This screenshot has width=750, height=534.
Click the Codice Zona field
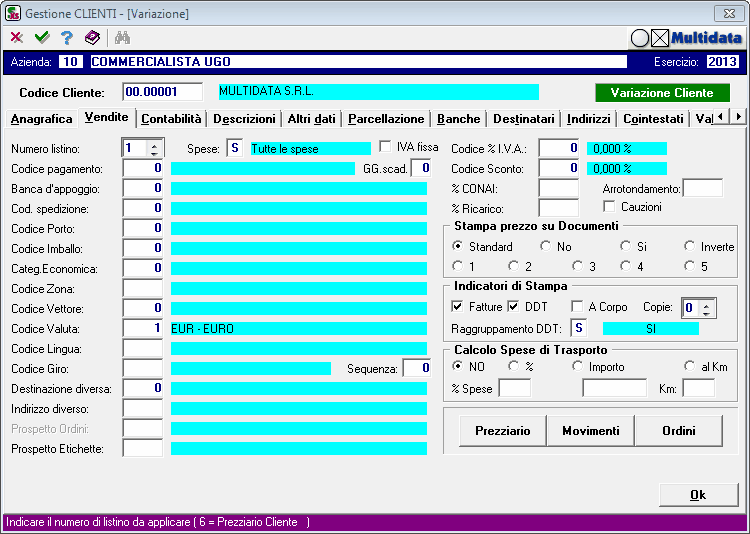143,289
